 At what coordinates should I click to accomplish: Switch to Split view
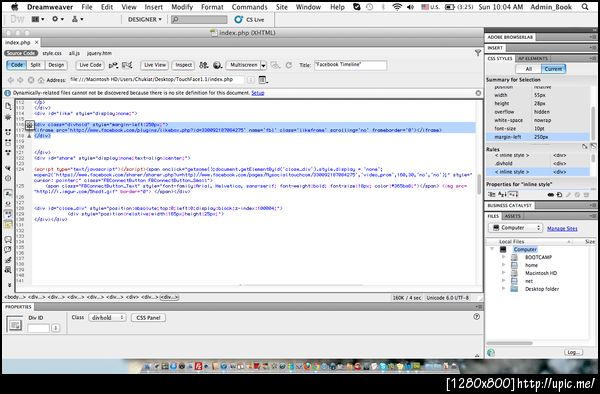pos(36,65)
